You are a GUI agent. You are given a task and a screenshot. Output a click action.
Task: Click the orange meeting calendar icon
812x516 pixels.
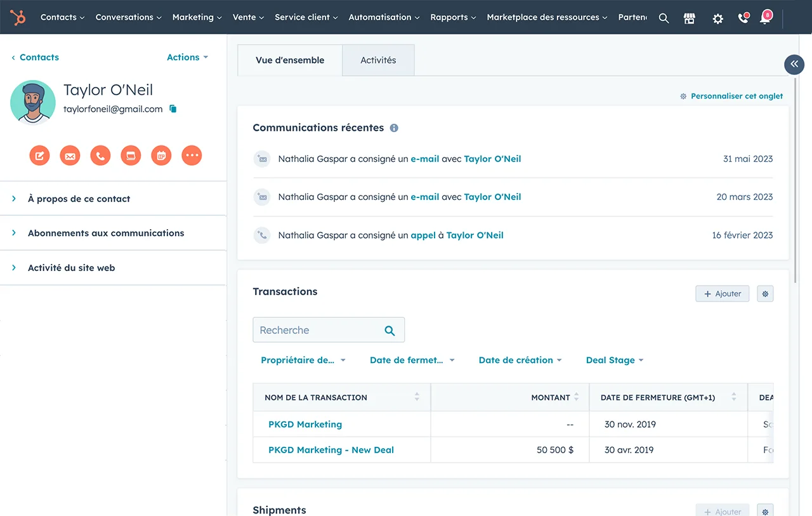click(161, 155)
